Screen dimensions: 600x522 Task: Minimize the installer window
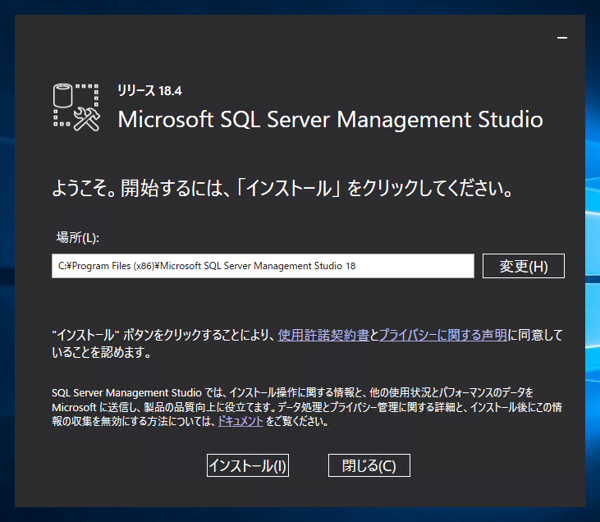coord(562,38)
